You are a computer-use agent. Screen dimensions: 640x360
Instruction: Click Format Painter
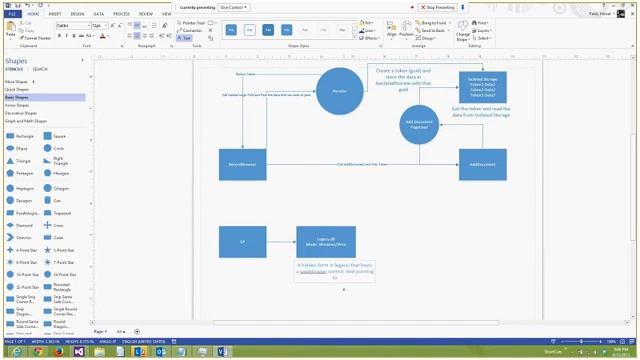[35, 38]
